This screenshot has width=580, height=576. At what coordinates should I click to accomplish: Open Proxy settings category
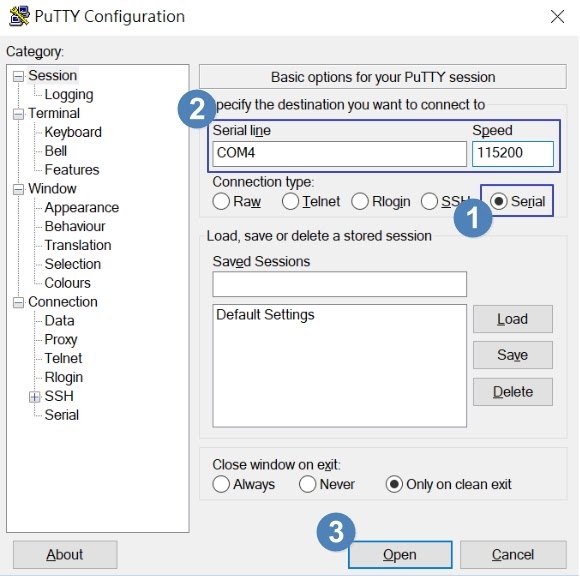pos(61,340)
